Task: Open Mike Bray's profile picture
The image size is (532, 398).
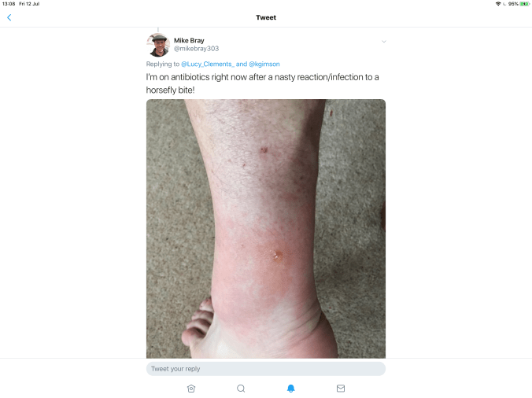Action: pos(158,45)
